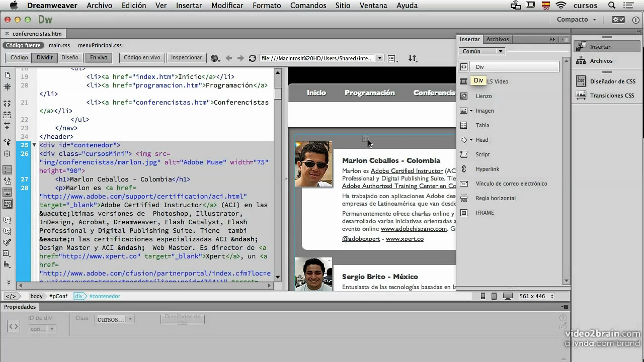The width and height of the screenshot is (644, 362).
Task: Toggle word wrap icon in code toolbar
Action: pos(7,192)
